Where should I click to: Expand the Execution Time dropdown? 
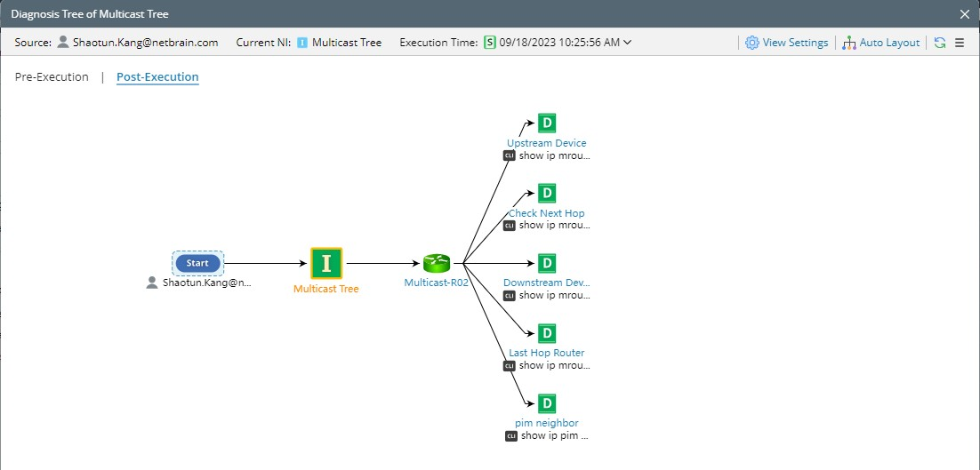(x=628, y=43)
